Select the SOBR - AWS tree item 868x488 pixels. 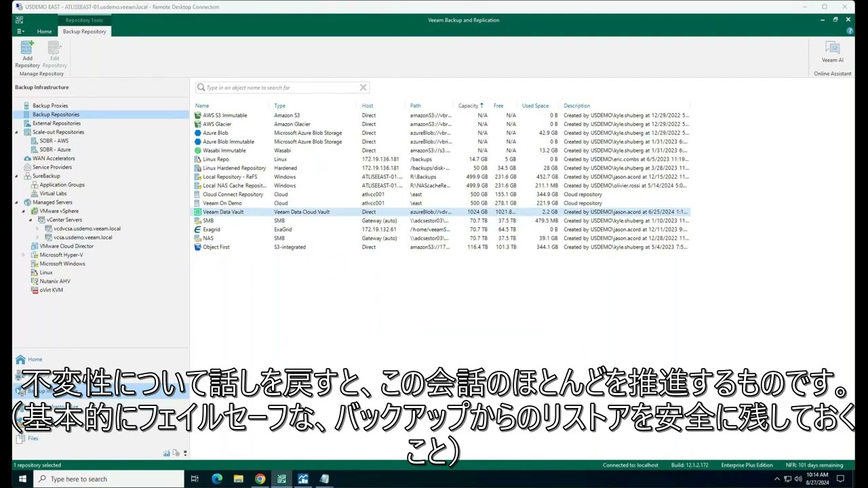pyautogui.click(x=54, y=141)
